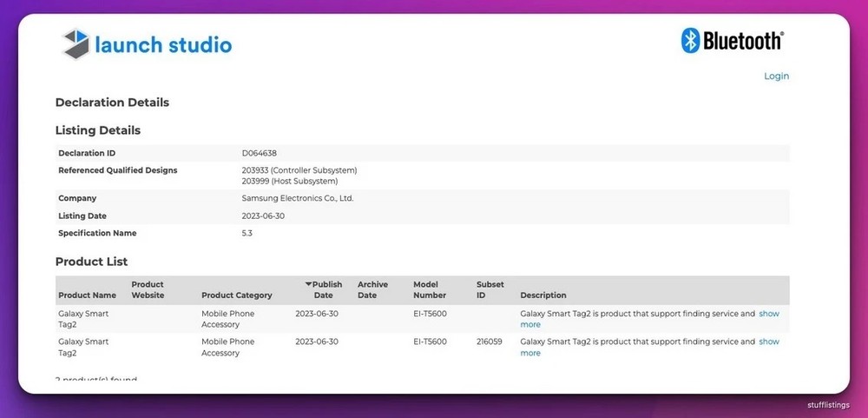Select the 203999 Host Subsystem design reference
Viewport: 868px width, 418px height.
pyautogui.click(x=289, y=181)
